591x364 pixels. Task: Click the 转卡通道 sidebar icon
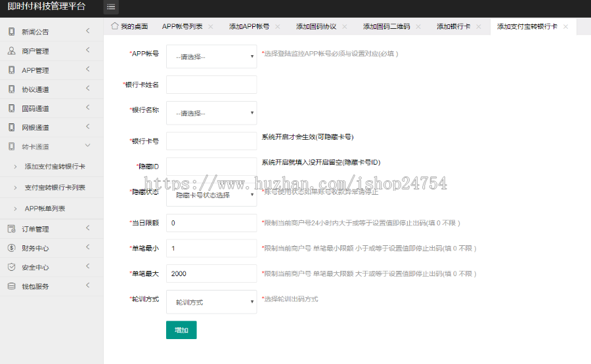pos(12,146)
